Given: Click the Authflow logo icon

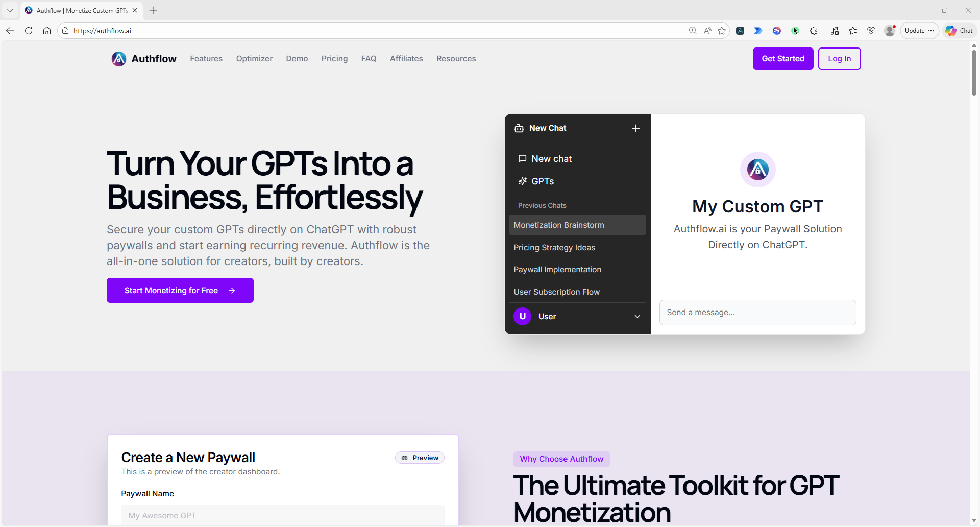Looking at the screenshot, I should [119, 59].
